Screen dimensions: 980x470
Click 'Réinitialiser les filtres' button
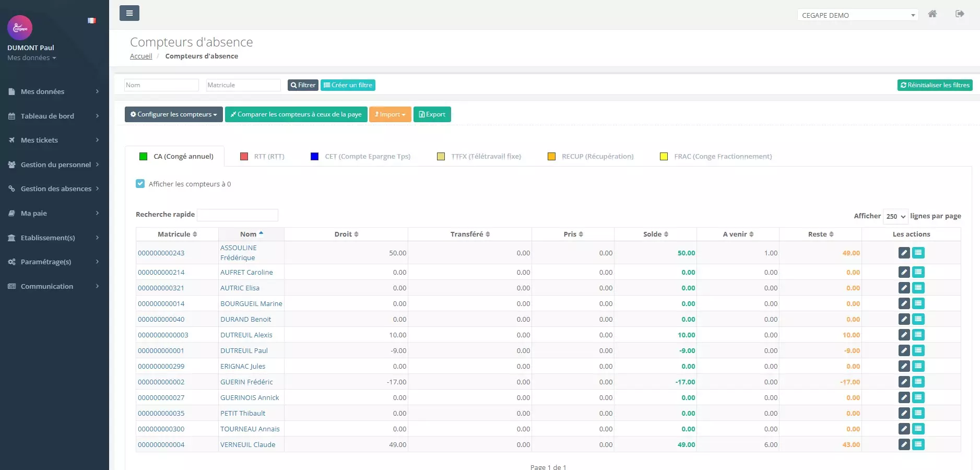[935, 85]
